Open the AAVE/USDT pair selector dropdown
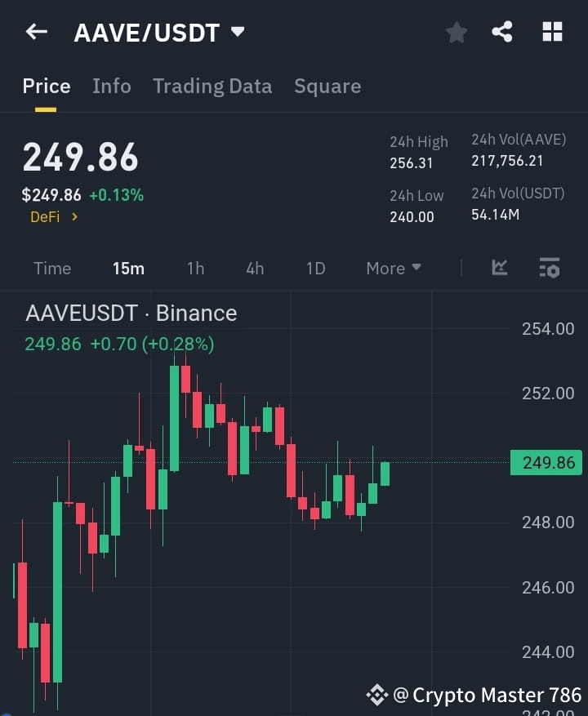This screenshot has width=588, height=716. [x=237, y=33]
